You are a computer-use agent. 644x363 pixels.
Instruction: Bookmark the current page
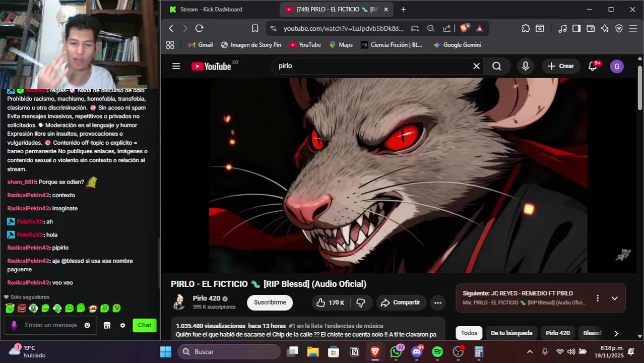pos(255,28)
